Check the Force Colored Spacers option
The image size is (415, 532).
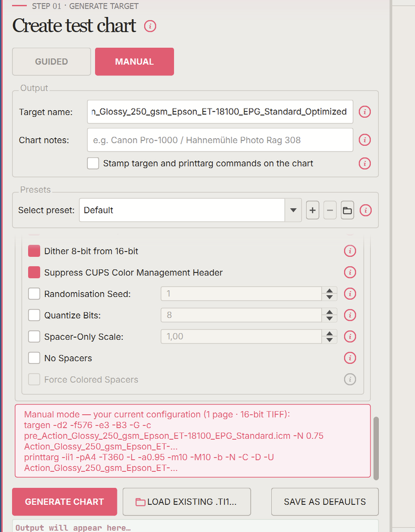pos(34,379)
